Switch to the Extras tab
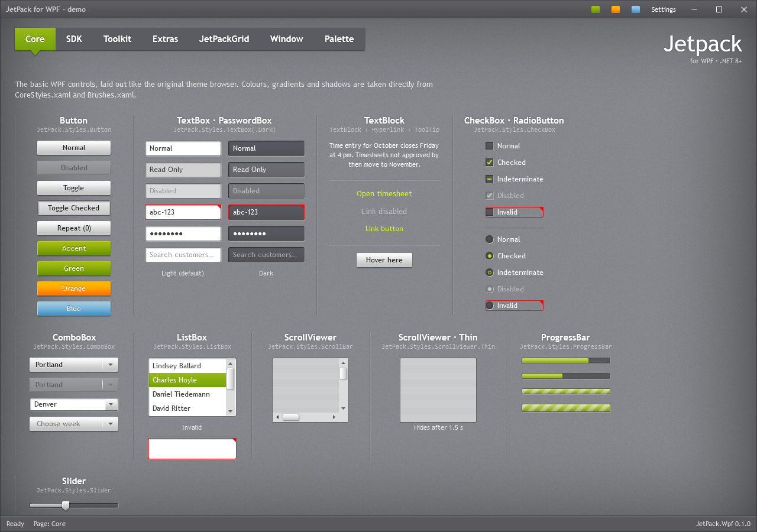Screen dimensions: 757x532 pos(165,39)
